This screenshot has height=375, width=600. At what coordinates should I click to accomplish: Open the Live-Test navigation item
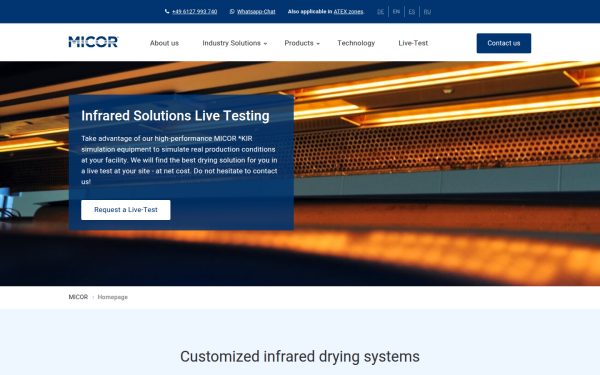[413, 43]
